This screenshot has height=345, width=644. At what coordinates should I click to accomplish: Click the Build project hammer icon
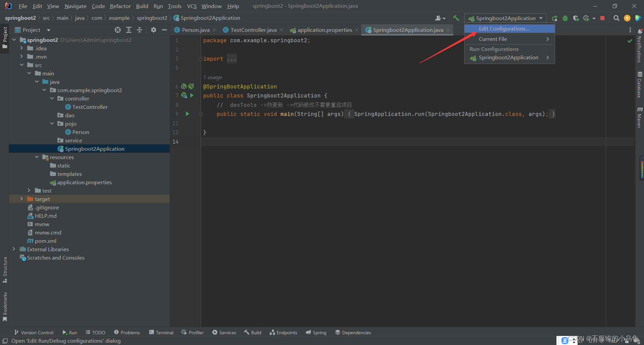(x=456, y=18)
